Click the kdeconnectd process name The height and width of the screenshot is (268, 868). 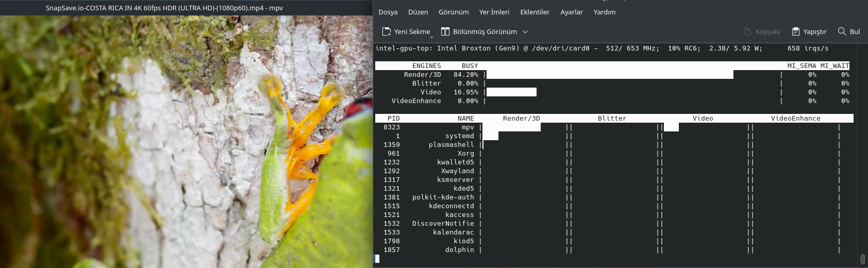click(x=452, y=206)
